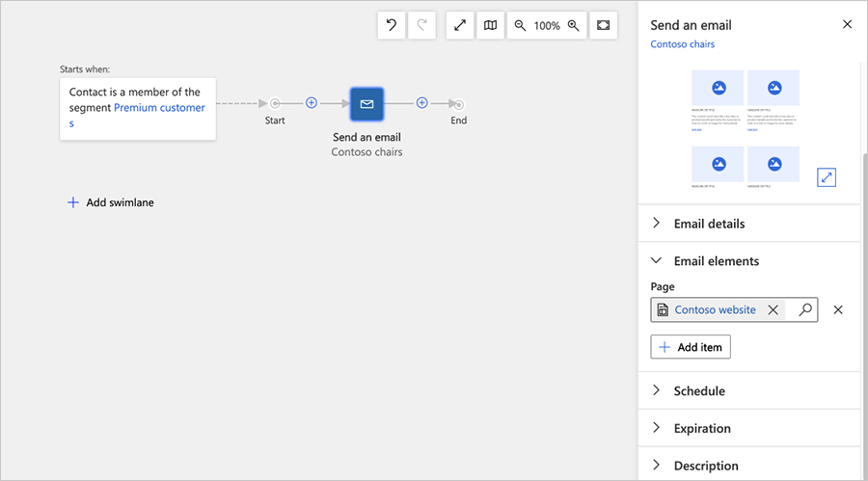Click the undo arrow in canvas toolbar
The image size is (868, 481).
point(392,26)
